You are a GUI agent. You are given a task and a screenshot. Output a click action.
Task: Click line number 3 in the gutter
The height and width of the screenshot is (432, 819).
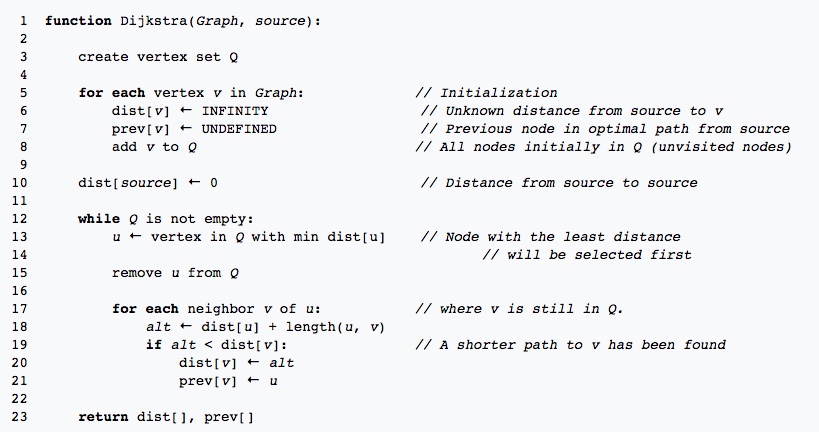(x=24, y=57)
